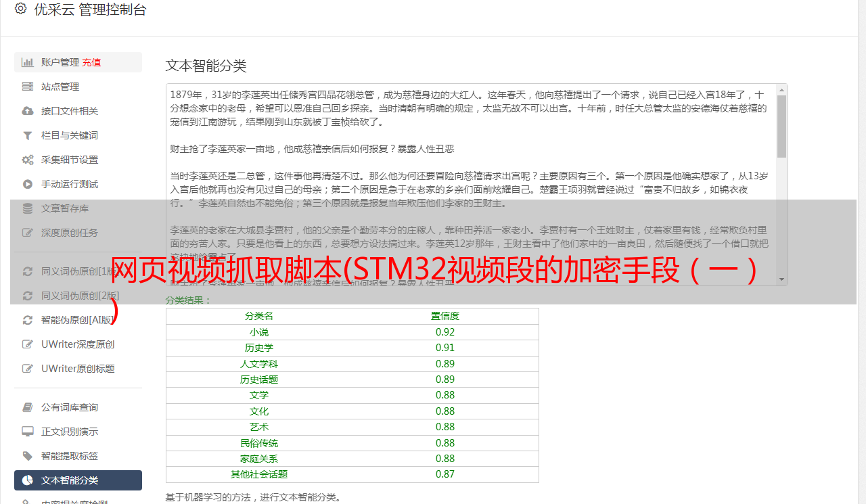Click the 民俗传统 category cell
The height and width of the screenshot is (504, 866).
pos(259,443)
